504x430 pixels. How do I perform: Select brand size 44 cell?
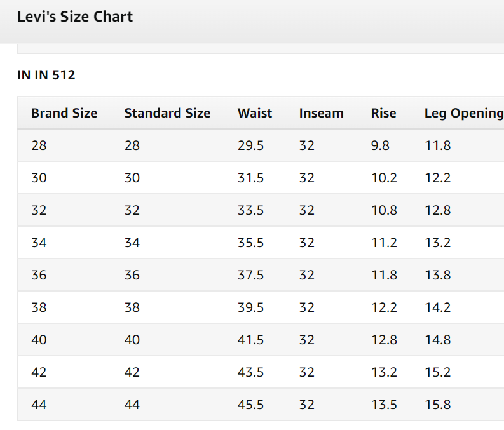(x=39, y=405)
